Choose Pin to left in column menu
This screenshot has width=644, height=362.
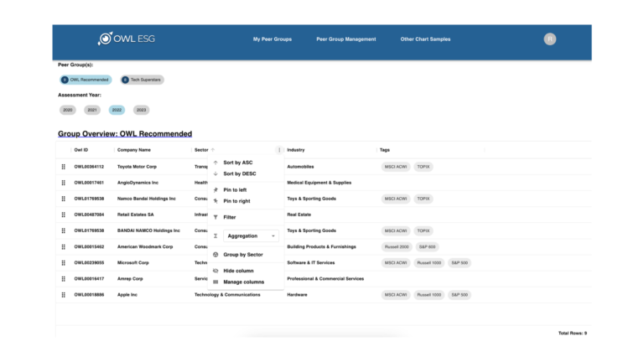[x=246, y=190]
